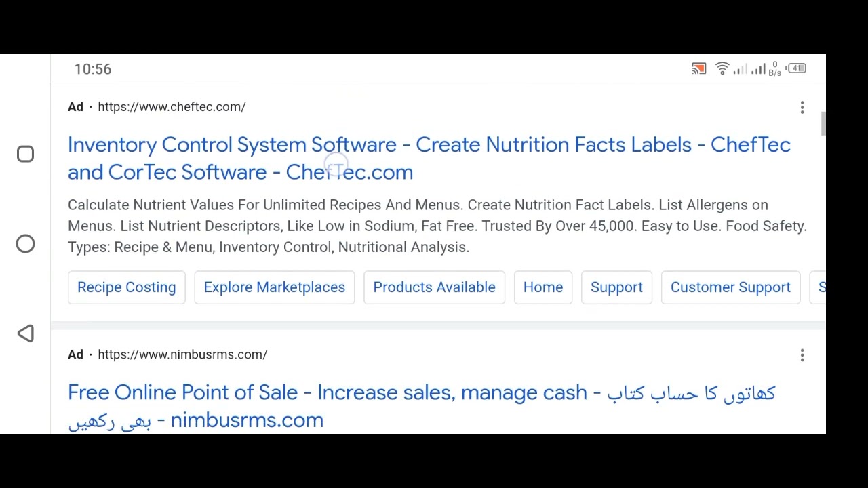Open Inventory Control System Software ad title

tap(429, 158)
